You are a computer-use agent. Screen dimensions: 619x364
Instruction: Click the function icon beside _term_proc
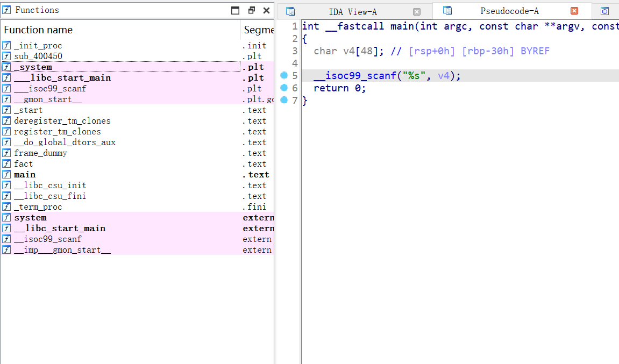6,207
